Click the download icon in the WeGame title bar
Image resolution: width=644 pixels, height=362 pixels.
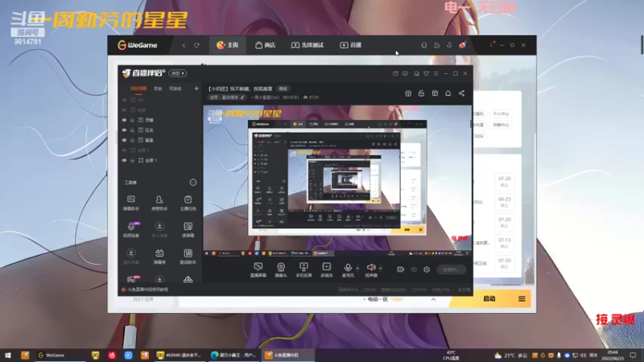[449, 45]
